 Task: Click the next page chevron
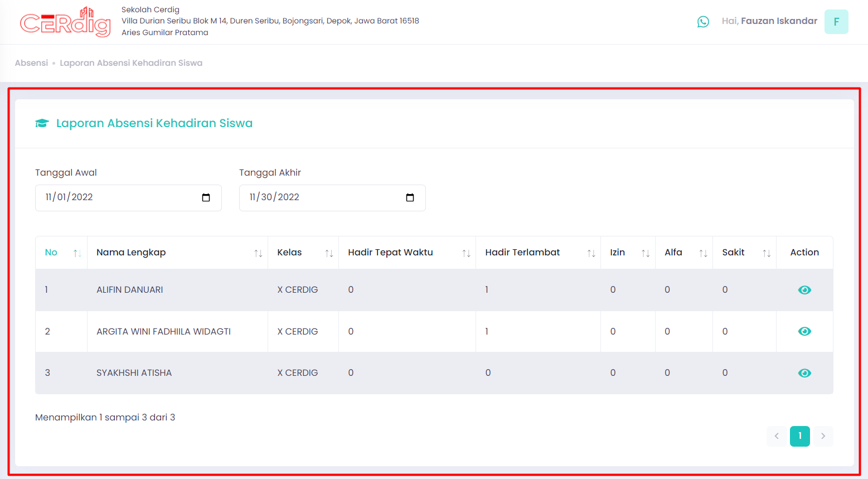coord(823,436)
